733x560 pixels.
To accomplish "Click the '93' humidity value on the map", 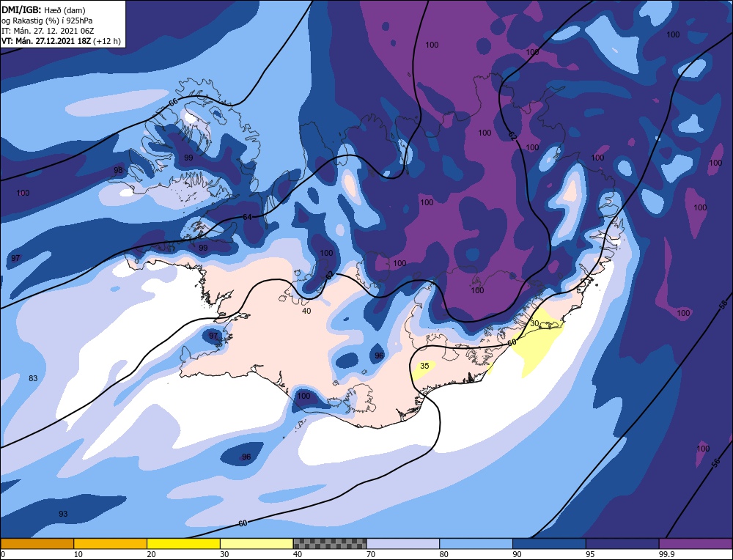I will [x=63, y=514].
